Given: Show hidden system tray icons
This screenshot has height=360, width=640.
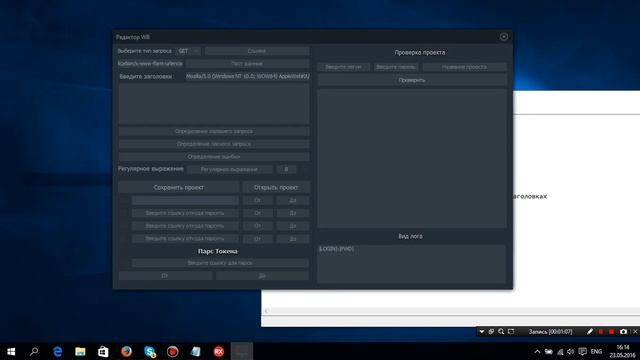Looking at the screenshot, I should [537, 351].
